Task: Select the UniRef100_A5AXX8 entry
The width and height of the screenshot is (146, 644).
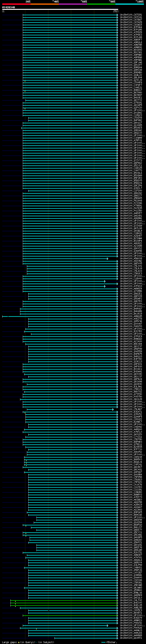Action: (x=131, y=259)
